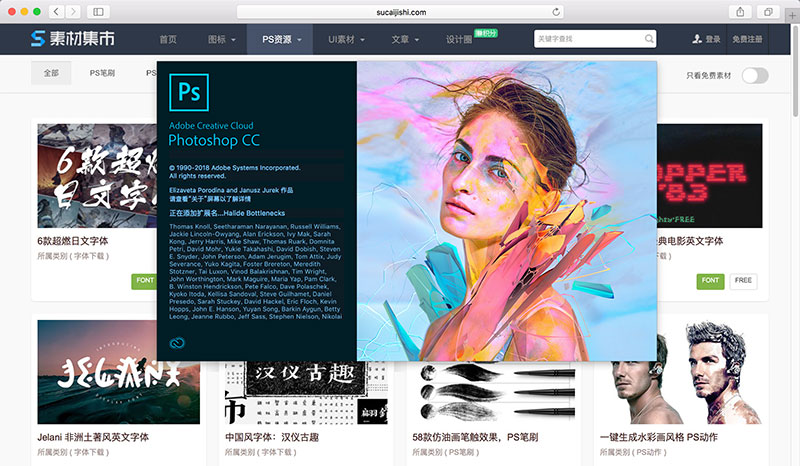Click 所属类别 (PS动作) category text
The image size is (800, 466).
[633, 452]
